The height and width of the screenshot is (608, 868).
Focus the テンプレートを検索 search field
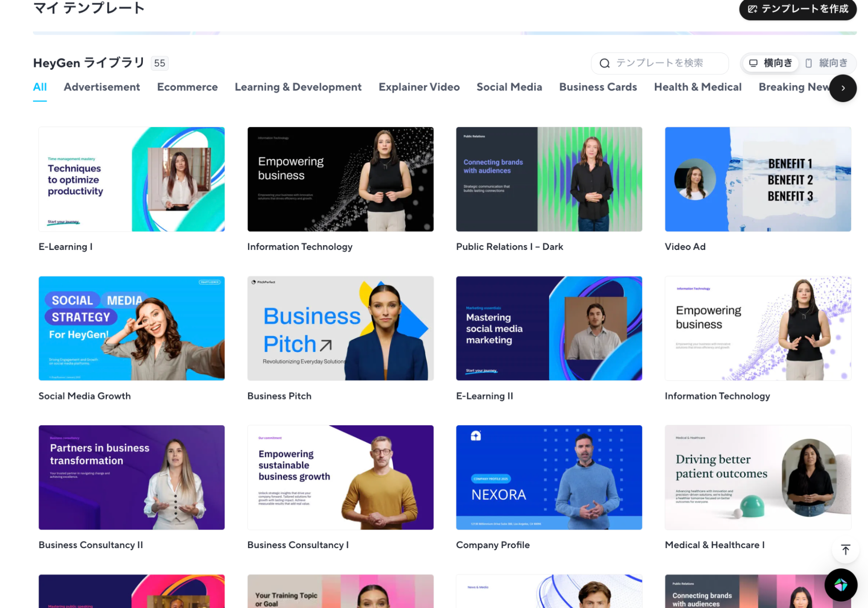click(664, 63)
